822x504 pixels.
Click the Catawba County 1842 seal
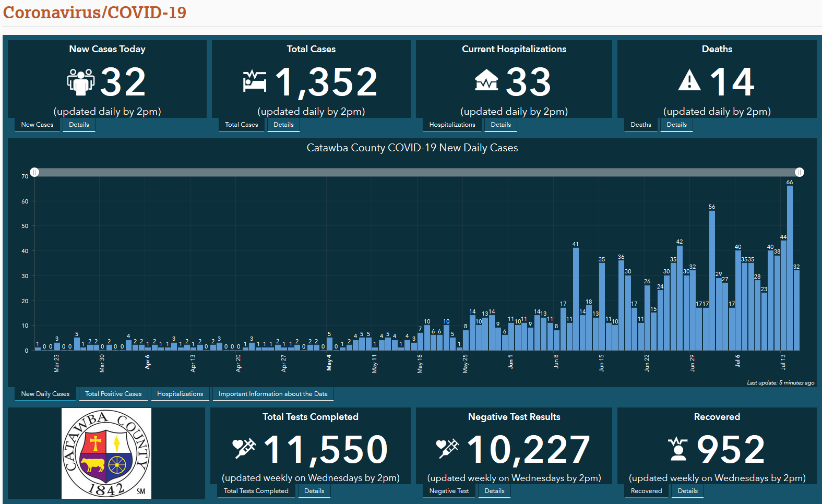pyautogui.click(x=106, y=453)
